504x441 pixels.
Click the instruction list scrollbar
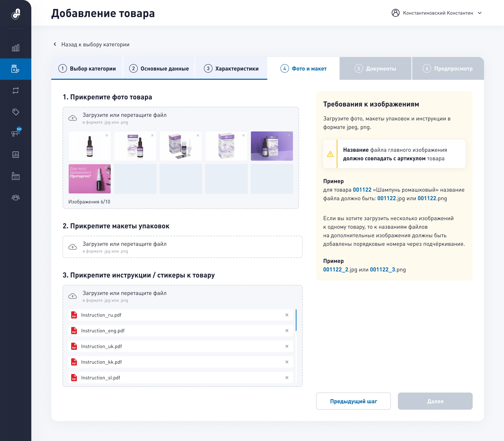click(x=296, y=320)
